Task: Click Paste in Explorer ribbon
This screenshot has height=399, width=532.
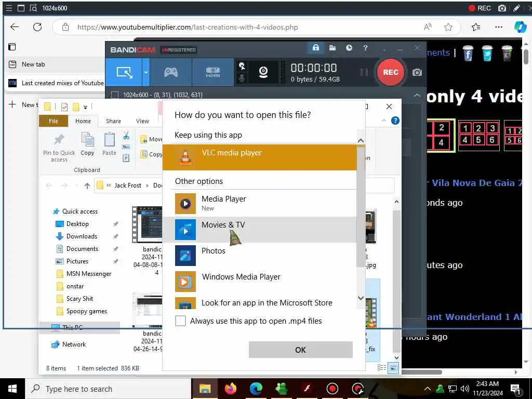Action: 109,144
